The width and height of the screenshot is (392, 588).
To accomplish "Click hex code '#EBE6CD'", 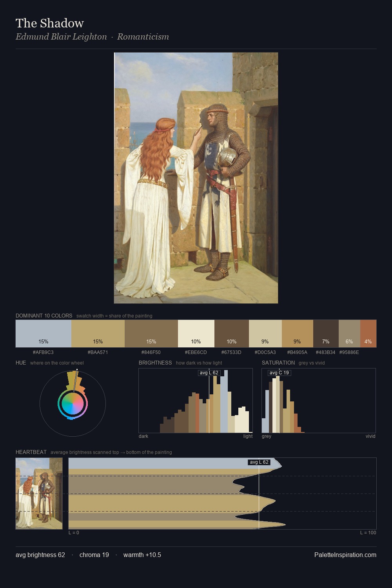I will [196, 352].
